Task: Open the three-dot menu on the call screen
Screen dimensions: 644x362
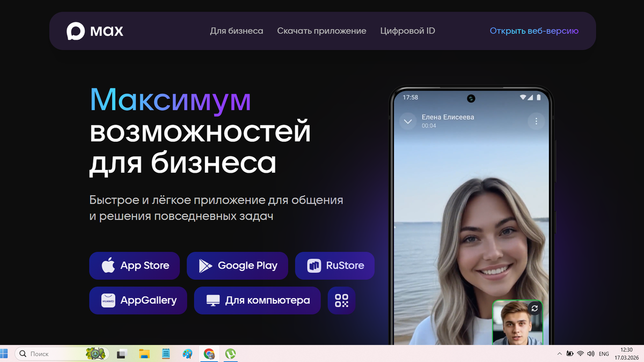Action: click(536, 121)
